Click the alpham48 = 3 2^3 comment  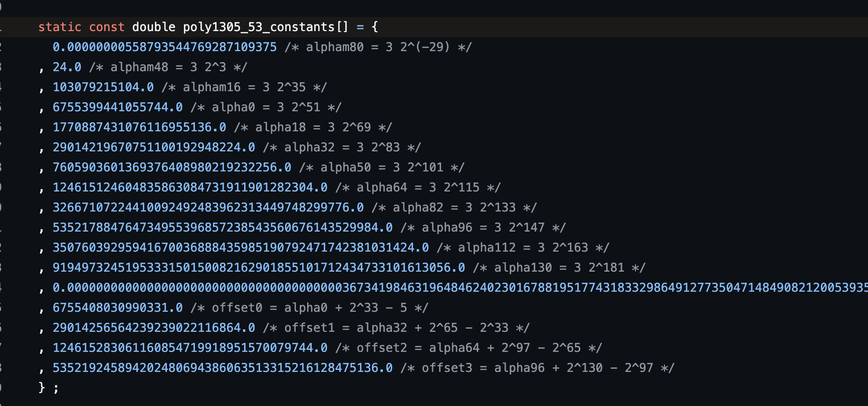(x=168, y=67)
